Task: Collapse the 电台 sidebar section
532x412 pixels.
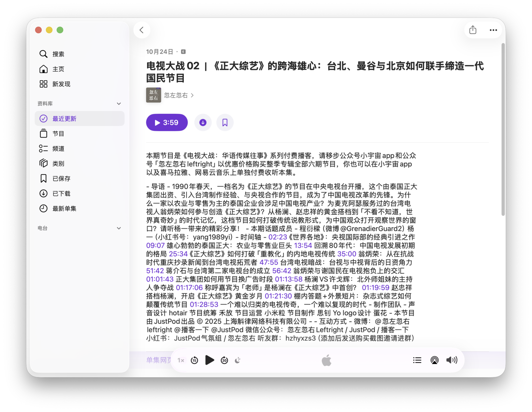Action: (119, 228)
